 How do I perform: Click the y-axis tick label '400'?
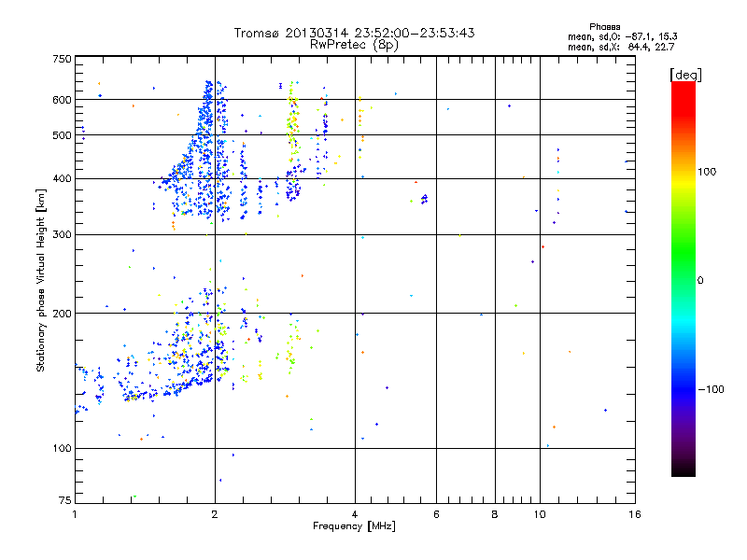62,179
